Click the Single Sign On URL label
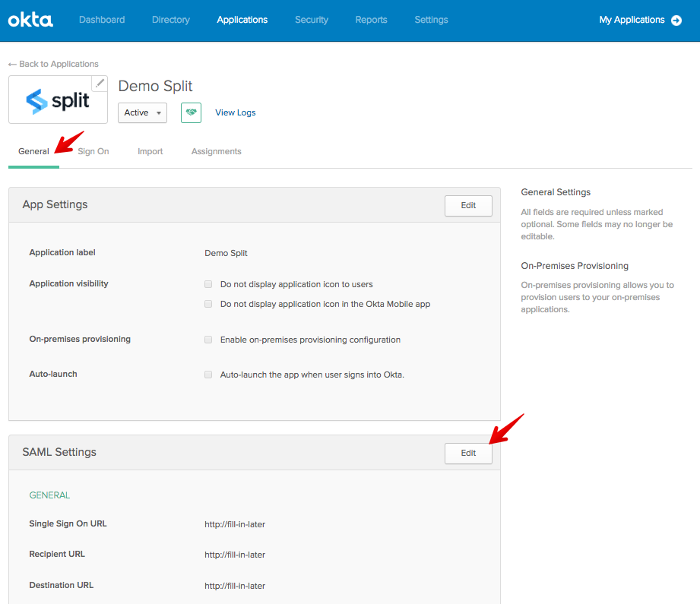700x604 pixels. pyautogui.click(x=68, y=523)
